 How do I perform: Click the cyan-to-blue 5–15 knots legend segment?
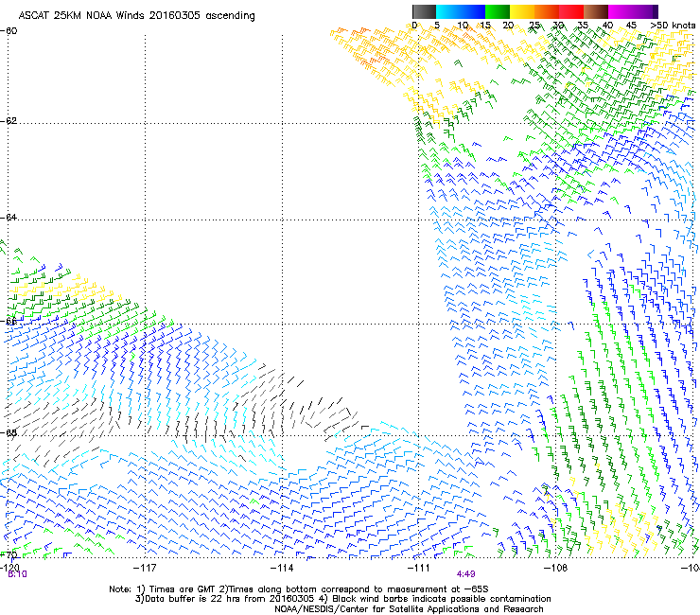pos(461,11)
